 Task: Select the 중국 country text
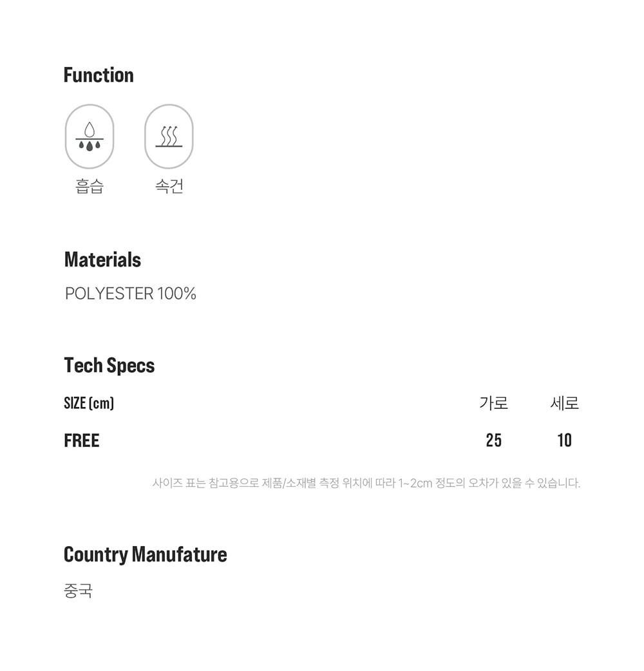[x=79, y=591]
